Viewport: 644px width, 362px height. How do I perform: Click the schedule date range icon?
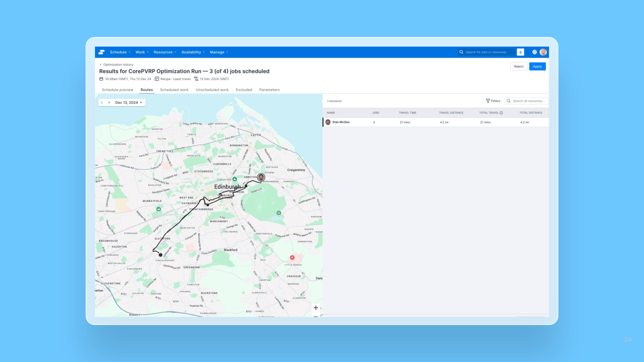196,79
